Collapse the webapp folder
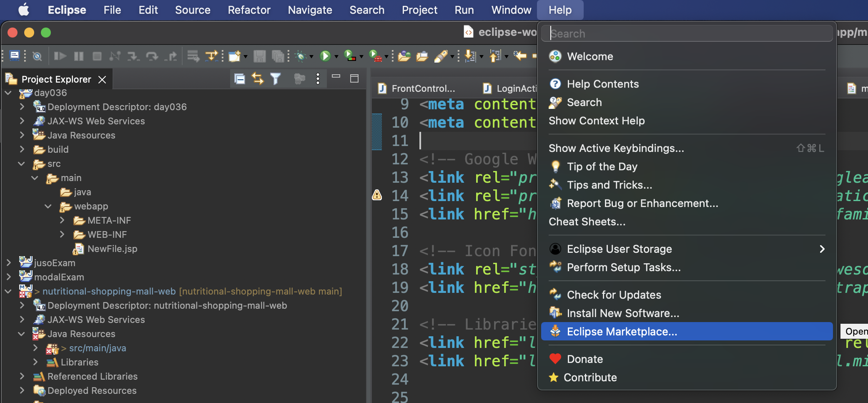Viewport: 868px width, 403px height. pos(48,206)
